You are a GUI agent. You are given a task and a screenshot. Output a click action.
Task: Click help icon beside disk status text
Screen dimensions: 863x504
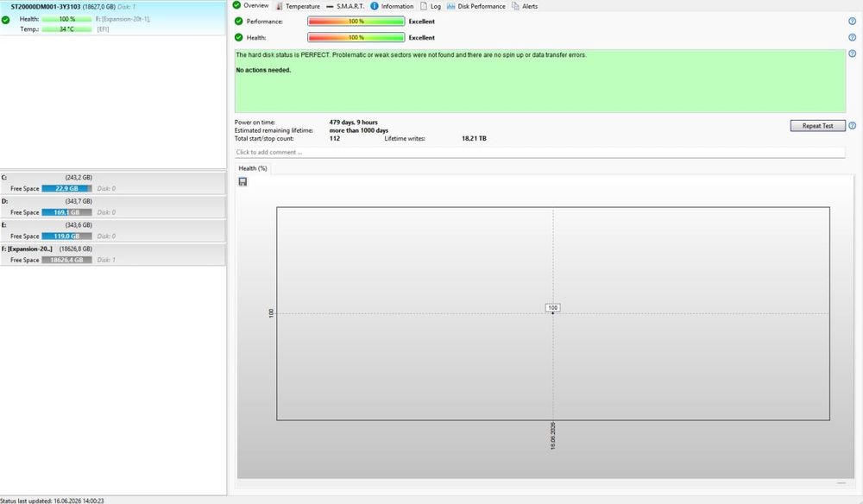pyautogui.click(x=852, y=54)
